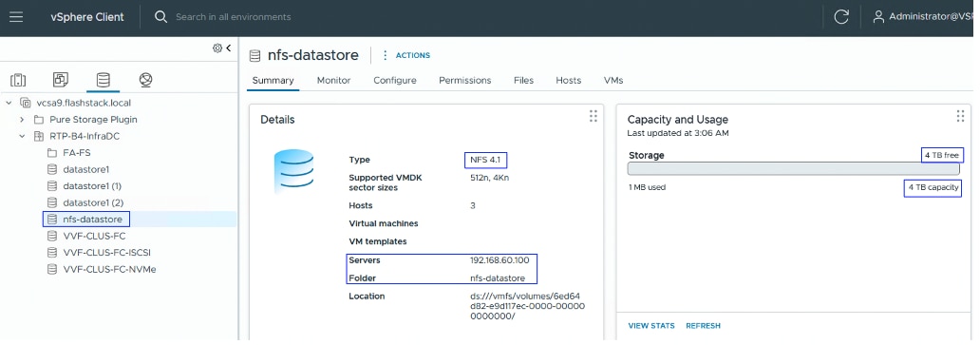Select datastore1 (1) in the tree
The height and width of the screenshot is (345, 980).
(92, 186)
